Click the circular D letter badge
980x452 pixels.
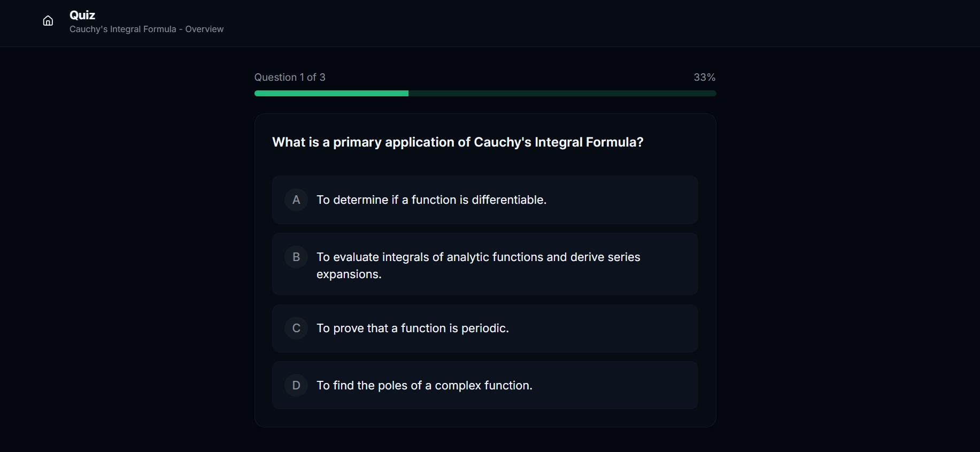point(296,386)
